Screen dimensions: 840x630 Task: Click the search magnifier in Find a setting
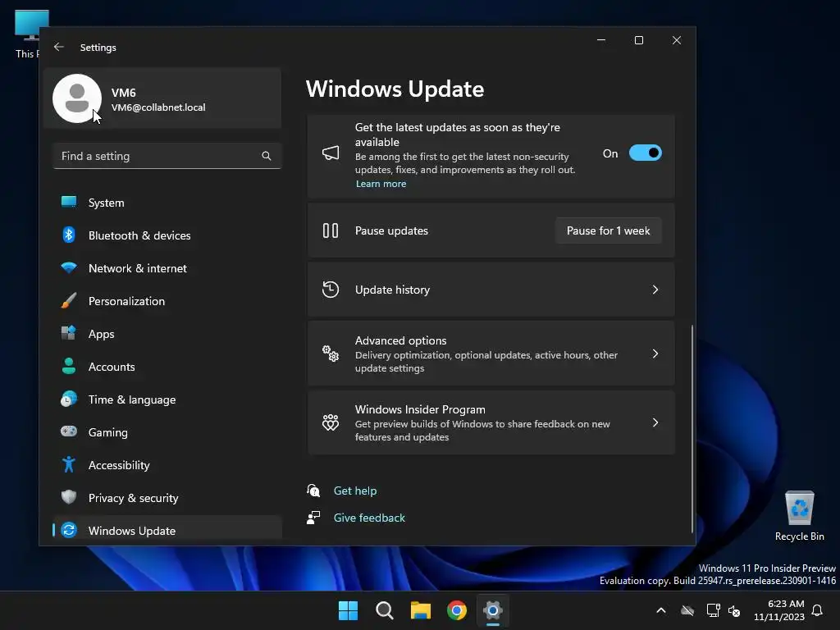[267, 156]
